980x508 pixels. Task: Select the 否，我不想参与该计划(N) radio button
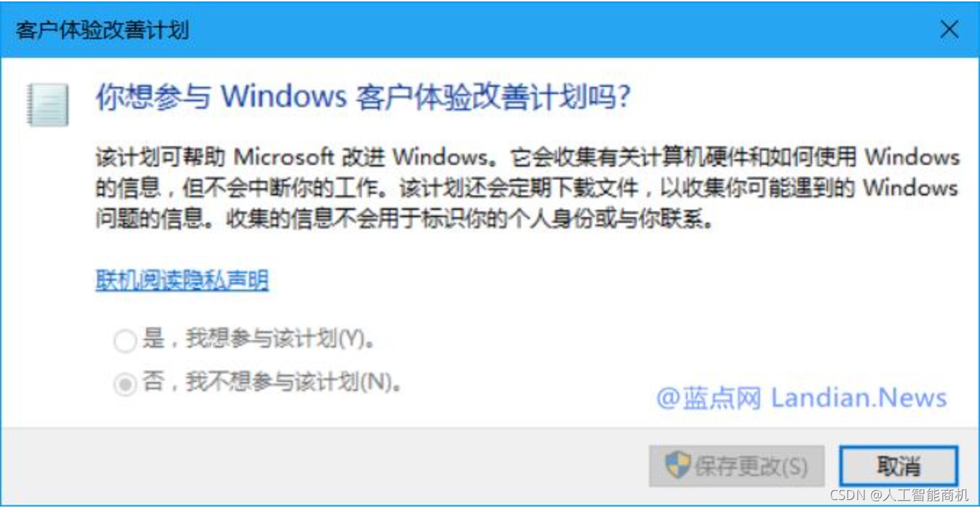125,384
